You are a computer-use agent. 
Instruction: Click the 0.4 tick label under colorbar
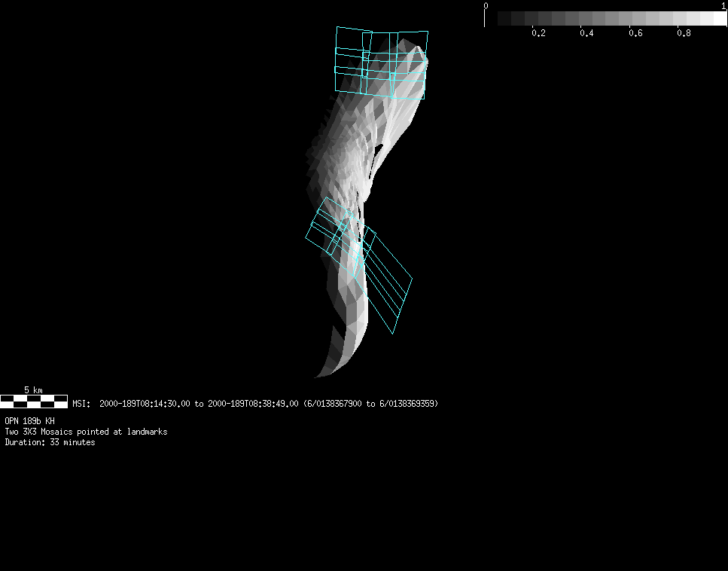click(x=586, y=33)
